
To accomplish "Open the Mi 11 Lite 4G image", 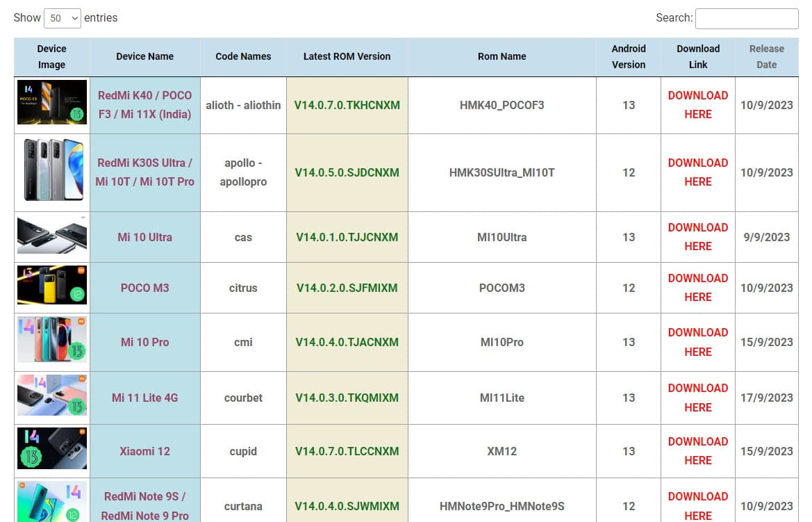I will (x=52, y=395).
